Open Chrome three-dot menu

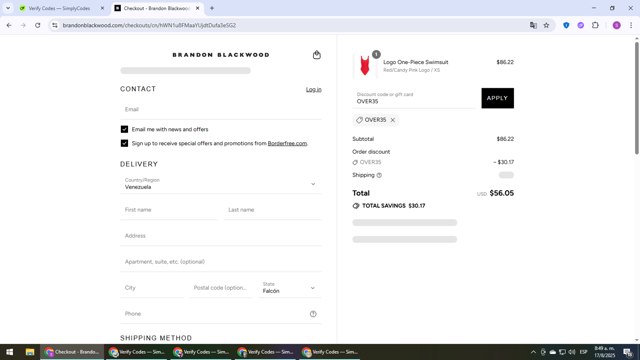[x=631, y=25]
